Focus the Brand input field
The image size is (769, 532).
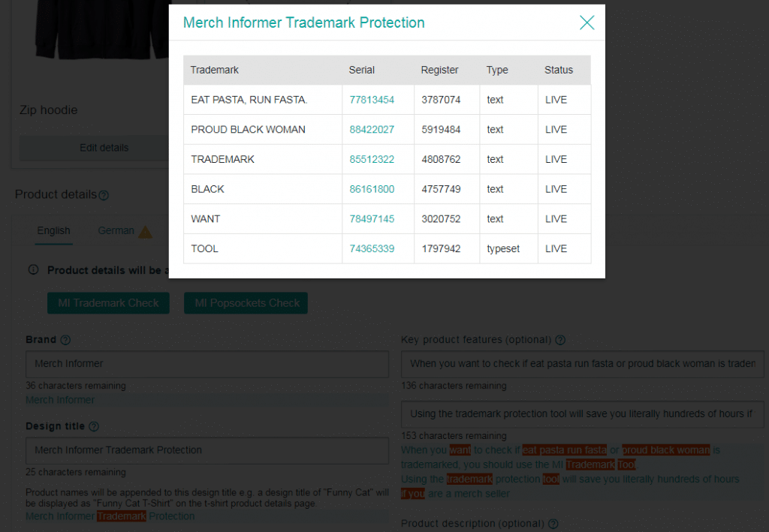pyautogui.click(x=207, y=364)
